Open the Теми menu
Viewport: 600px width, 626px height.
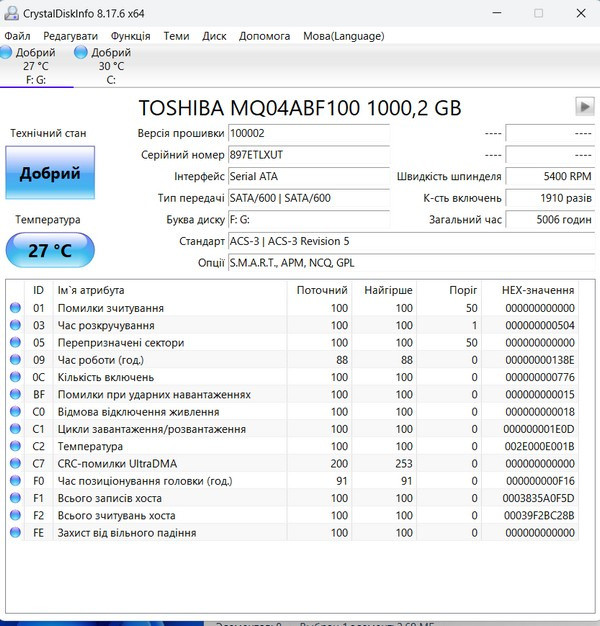(x=176, y=36)
